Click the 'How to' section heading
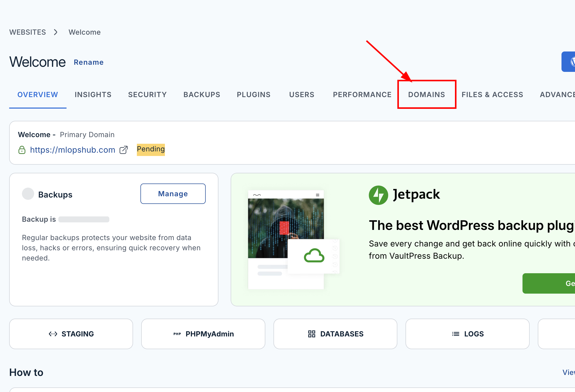This screenshot has width=575, height=392. coord(26,372)
